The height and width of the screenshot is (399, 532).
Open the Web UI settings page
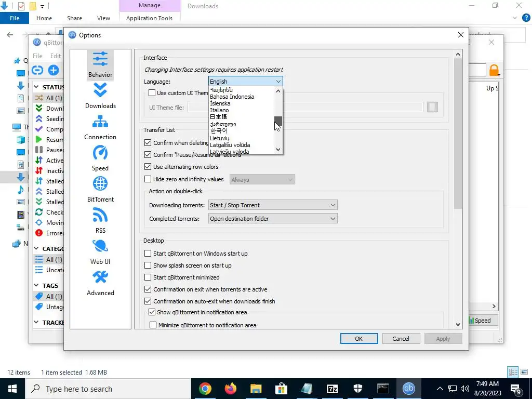100,252
